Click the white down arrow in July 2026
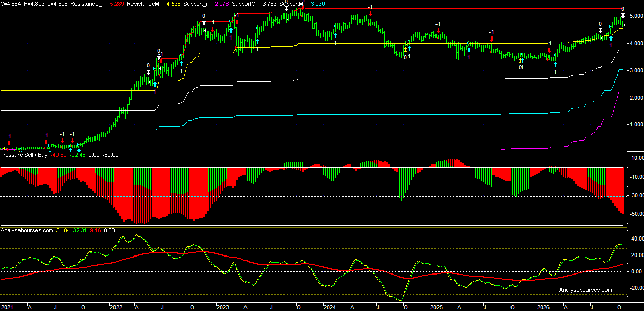This screenshot has width=644, height=311. coord(600,31)
